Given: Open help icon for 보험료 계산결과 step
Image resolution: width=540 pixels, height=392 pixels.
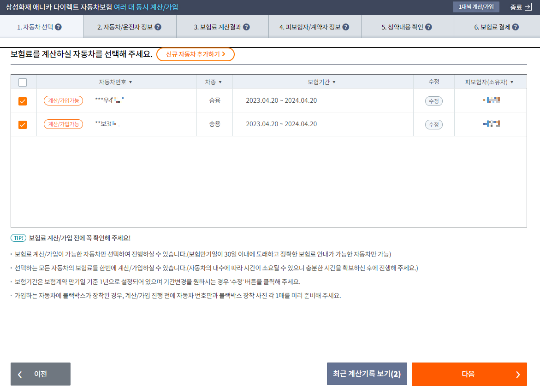Looking at the screenshot, I should (x=247, y=27).
